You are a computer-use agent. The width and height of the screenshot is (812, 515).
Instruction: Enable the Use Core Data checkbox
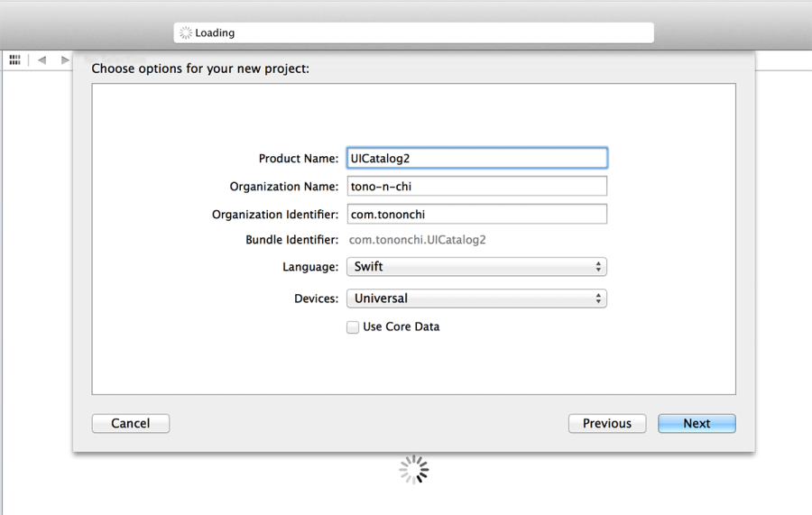click(x=353, y=327)
